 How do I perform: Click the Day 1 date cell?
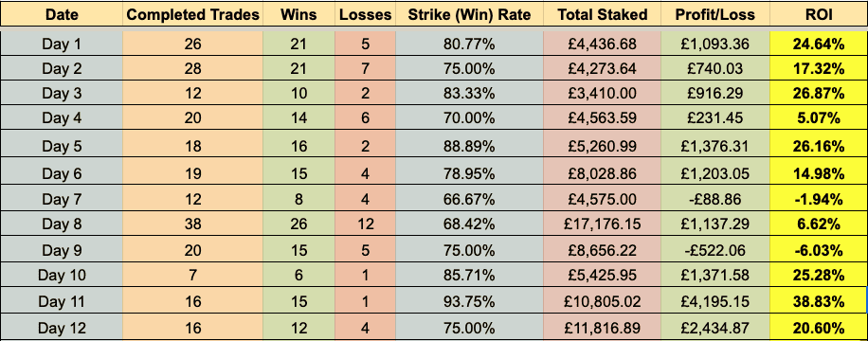coord(62,44)
